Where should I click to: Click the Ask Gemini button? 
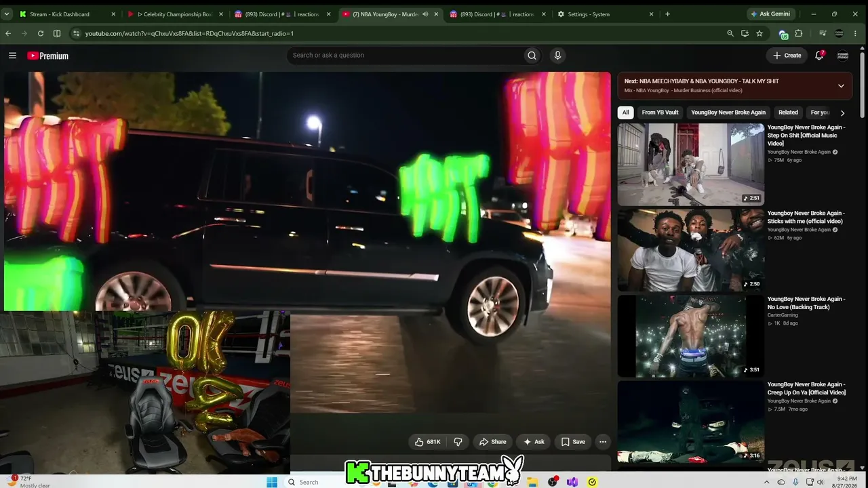point(772,14)
